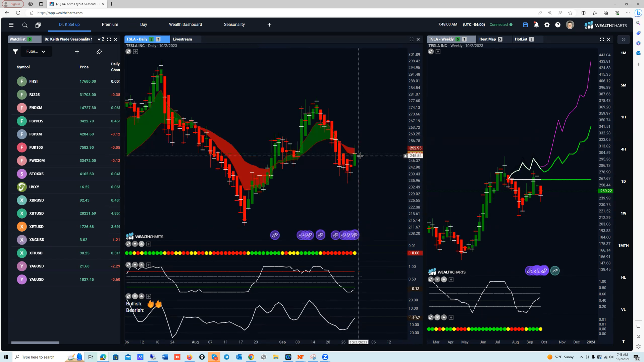644x362 pixels.
Task: Click watchlist horizontal scrollbar
Action: [35, 343]
